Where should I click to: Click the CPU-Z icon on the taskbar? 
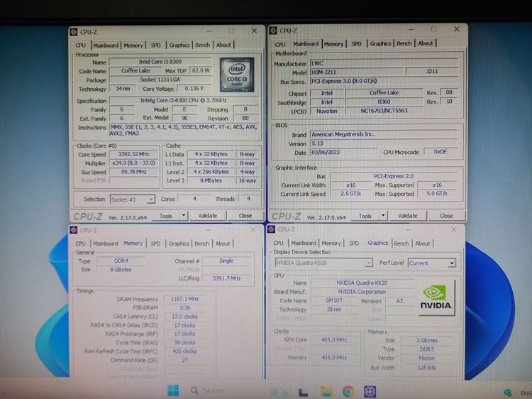pyautogui.click(x=370, y=391)
